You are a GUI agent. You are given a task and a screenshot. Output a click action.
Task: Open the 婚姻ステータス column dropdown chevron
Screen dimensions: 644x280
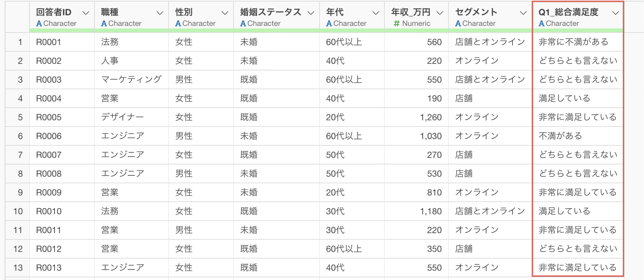point(311,13)
